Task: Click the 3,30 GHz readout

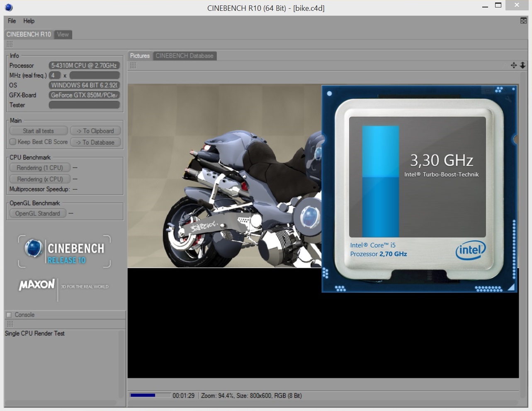Action: [x=442, y=160]
